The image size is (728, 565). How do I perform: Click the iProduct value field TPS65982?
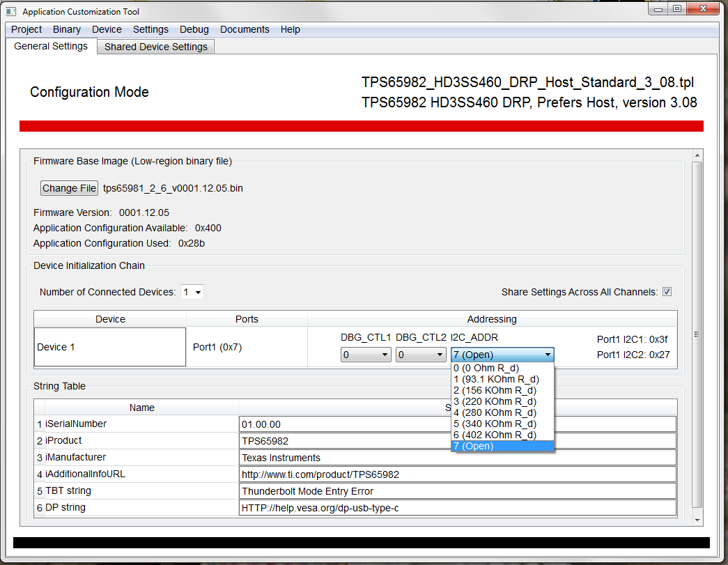(457, 441)
